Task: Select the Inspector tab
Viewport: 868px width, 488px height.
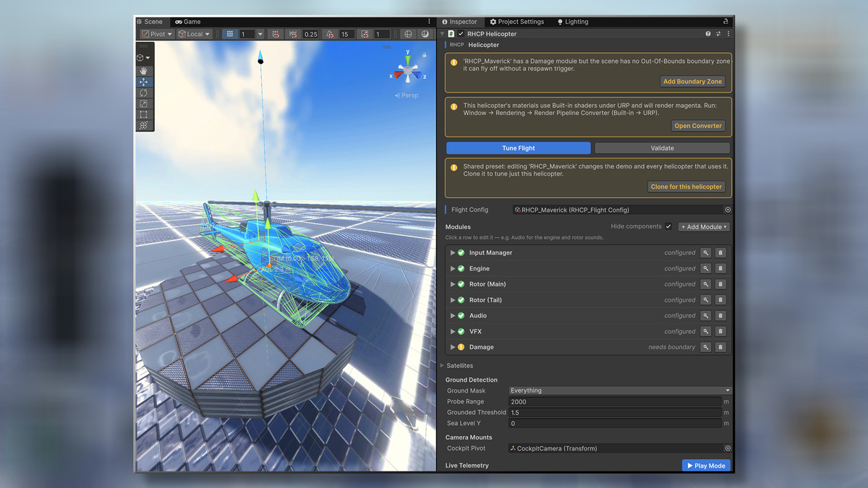Action: click(x=460, y=22)
